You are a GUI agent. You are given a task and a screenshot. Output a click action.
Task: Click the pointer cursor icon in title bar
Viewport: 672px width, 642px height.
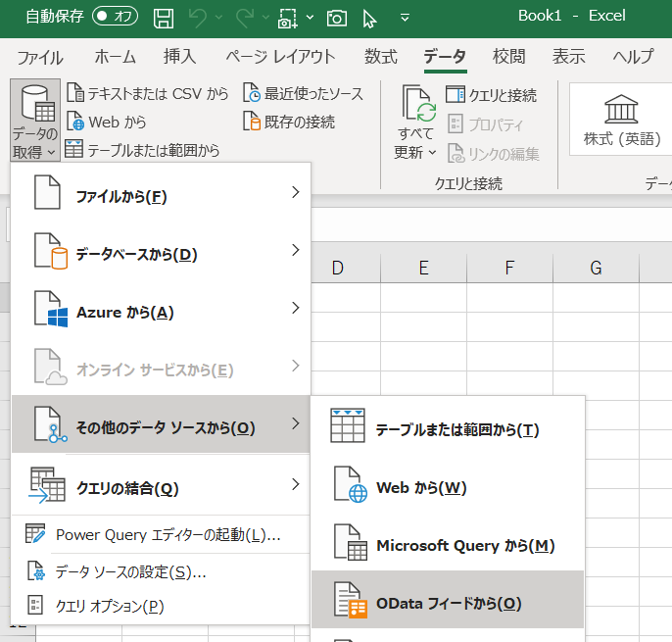(x=369, y=20)
